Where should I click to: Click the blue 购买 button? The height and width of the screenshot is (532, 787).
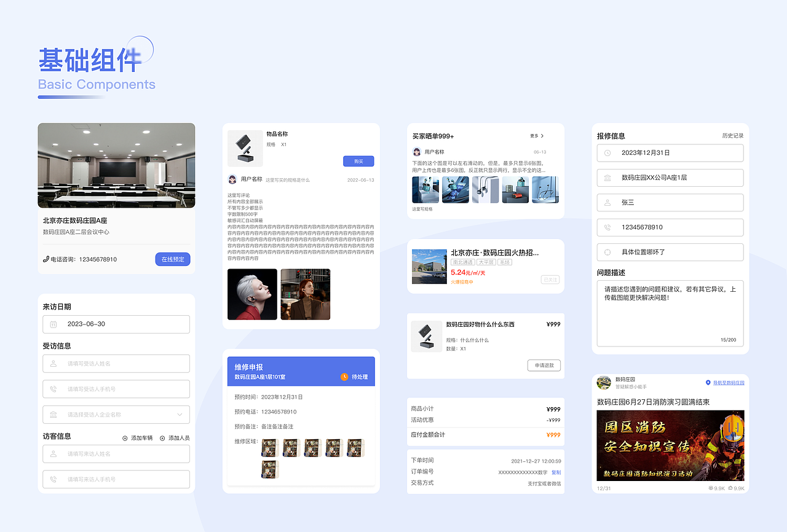pos(358,161)
